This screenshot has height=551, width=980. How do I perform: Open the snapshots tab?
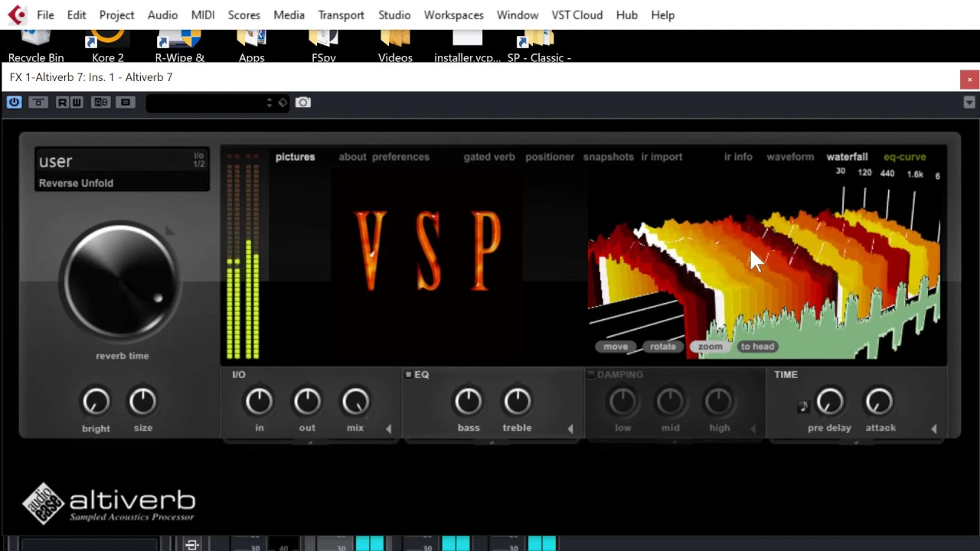[609, 157]
